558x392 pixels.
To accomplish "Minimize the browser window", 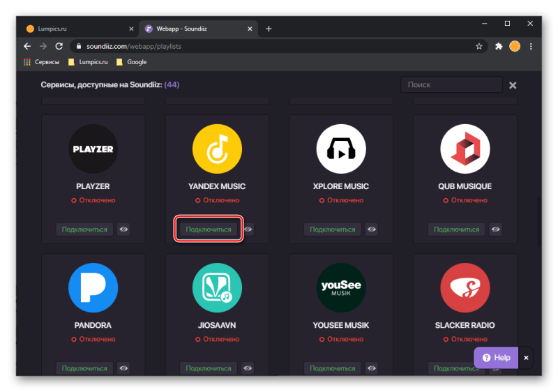I will pyautogui.click(x=484, y=24).
